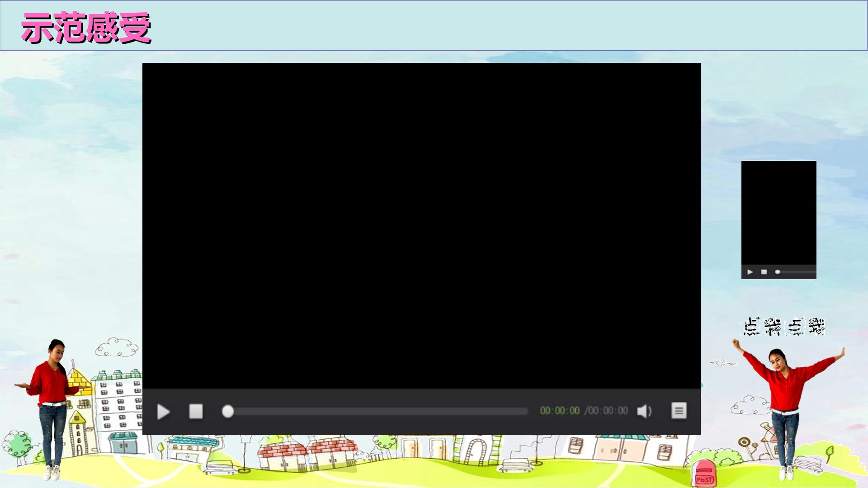
Task: Click the woman with raised arms
Action: point(787,409)
